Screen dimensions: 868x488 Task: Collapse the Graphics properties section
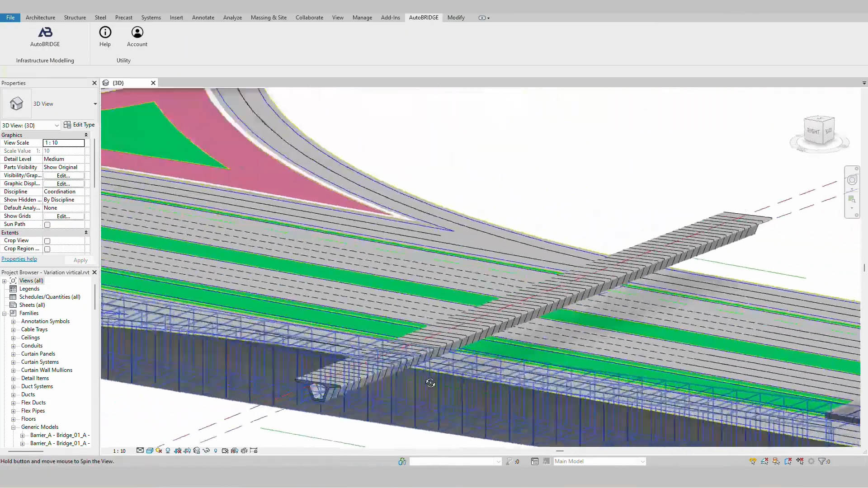pyautogui.click(x=86, y=135)
